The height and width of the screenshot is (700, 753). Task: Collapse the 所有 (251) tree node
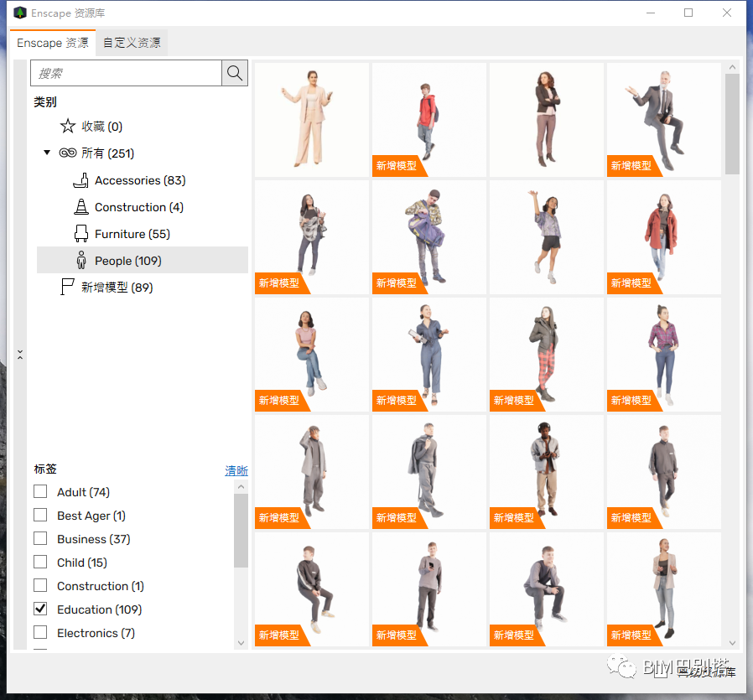[47, 153]
